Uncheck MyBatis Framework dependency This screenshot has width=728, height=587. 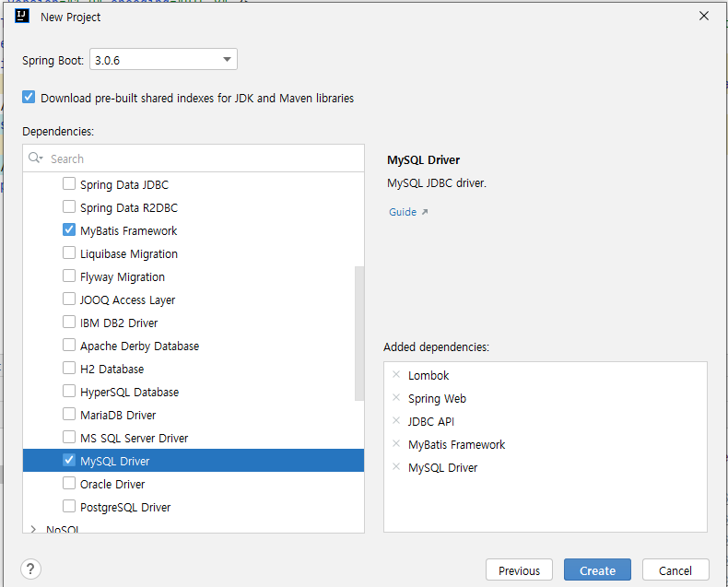coord(69,229)
